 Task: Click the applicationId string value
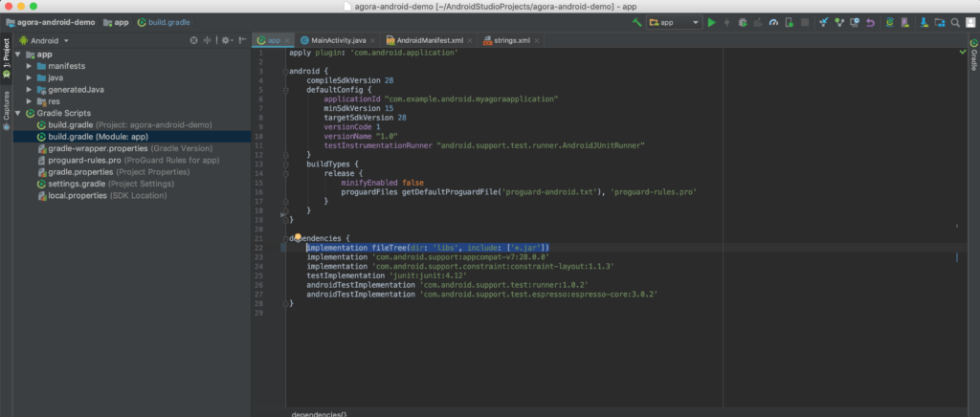click(472, 99)
